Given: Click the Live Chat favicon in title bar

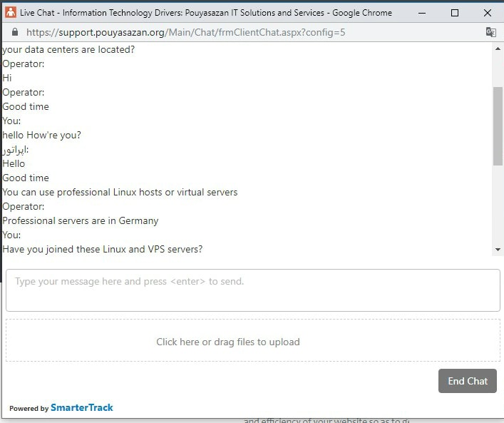Looking at the screenshot, I should (11, 13).
